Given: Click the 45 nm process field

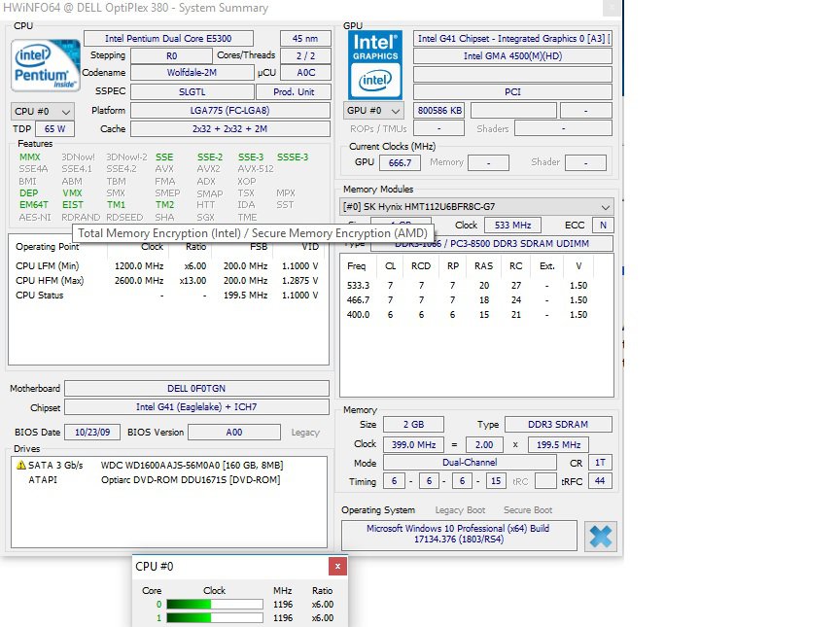Looking at the screenshot, I should [305, 39].
